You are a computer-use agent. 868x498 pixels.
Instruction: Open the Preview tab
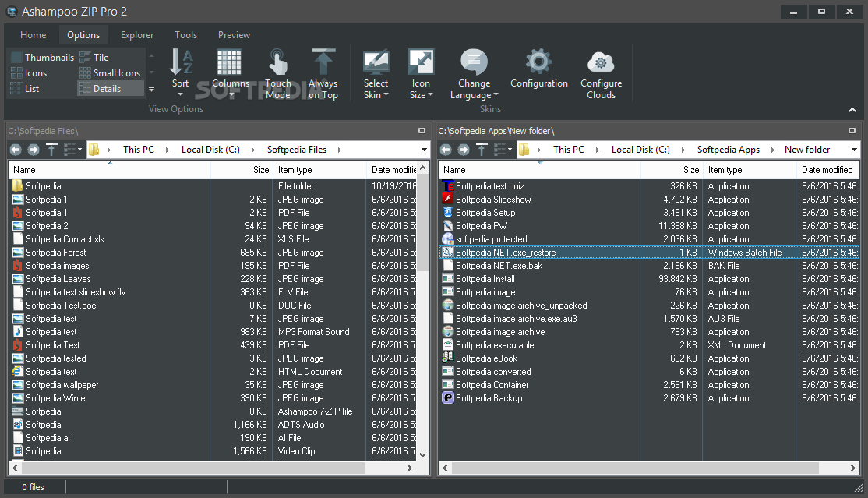pyautogui.click(x=235, y=35)
